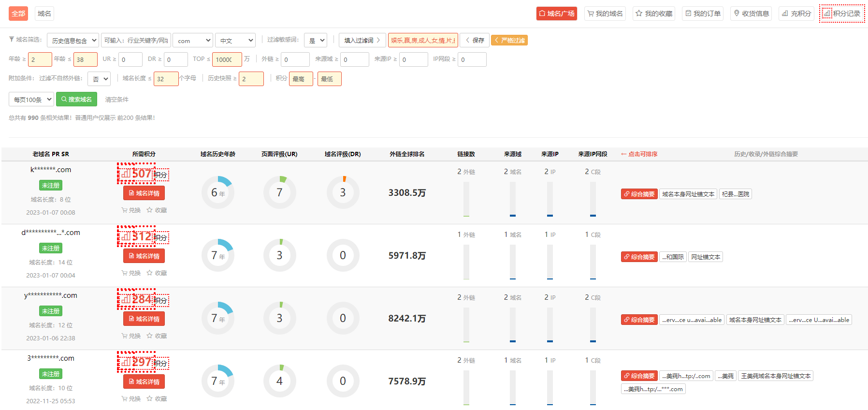Focus the keyword input 行业关键字/网址
The height and width of the screenshot is (410, 868).
(136, 40)
